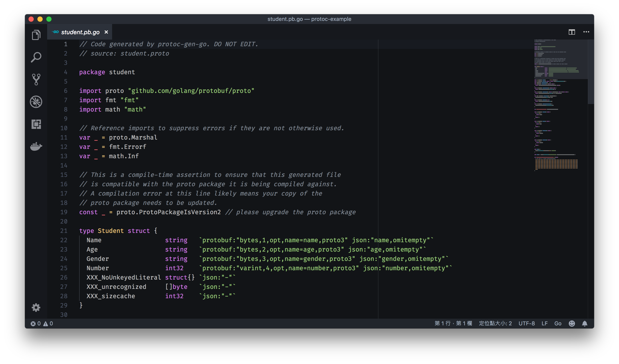Split the editor to the right
The width and height of the screenshot is (619, 364).
pos(572,32)
